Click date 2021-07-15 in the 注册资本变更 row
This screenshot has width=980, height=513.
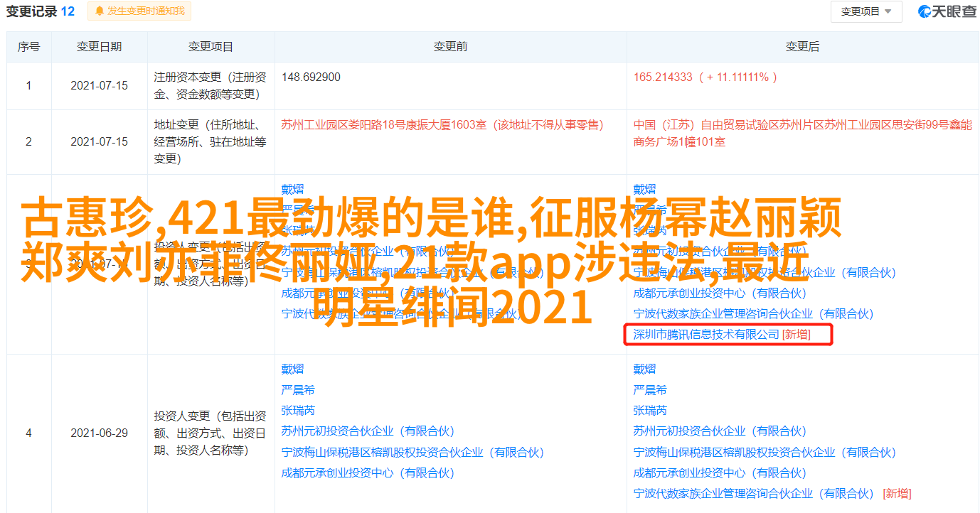click(100, 85)
